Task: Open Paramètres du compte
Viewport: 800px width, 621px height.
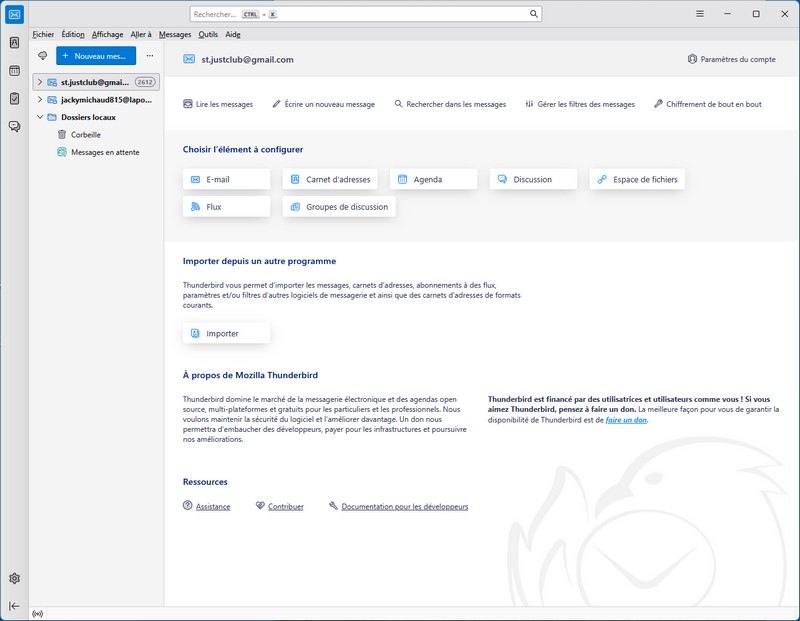Action: pyautogui.click(x=731, y=59)
